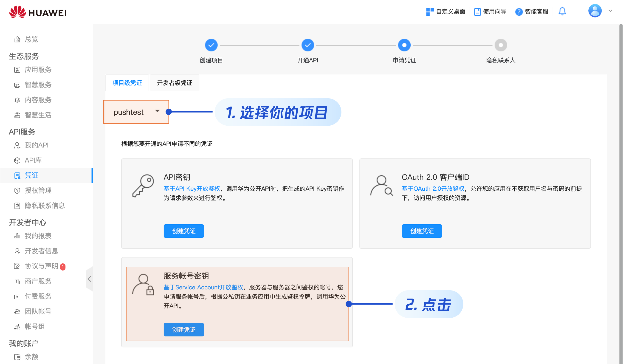Click the 开发者中心 section heading

[x=28, y=223]
